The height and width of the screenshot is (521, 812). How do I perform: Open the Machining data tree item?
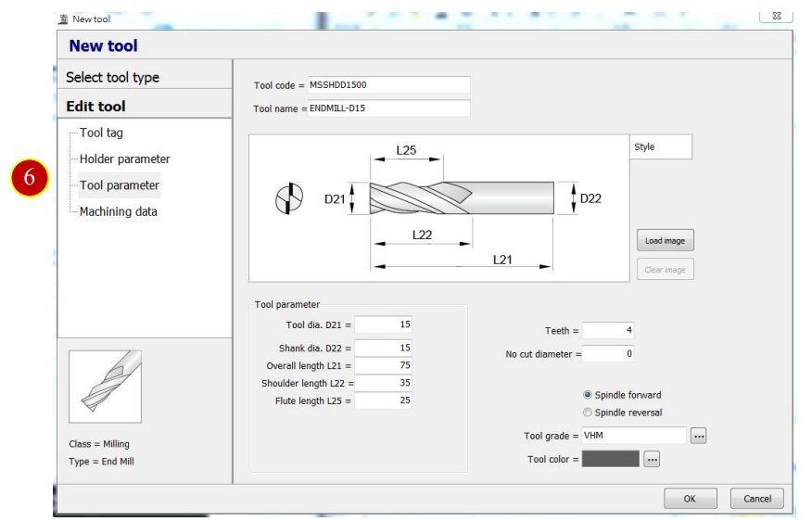click(118, 211)
